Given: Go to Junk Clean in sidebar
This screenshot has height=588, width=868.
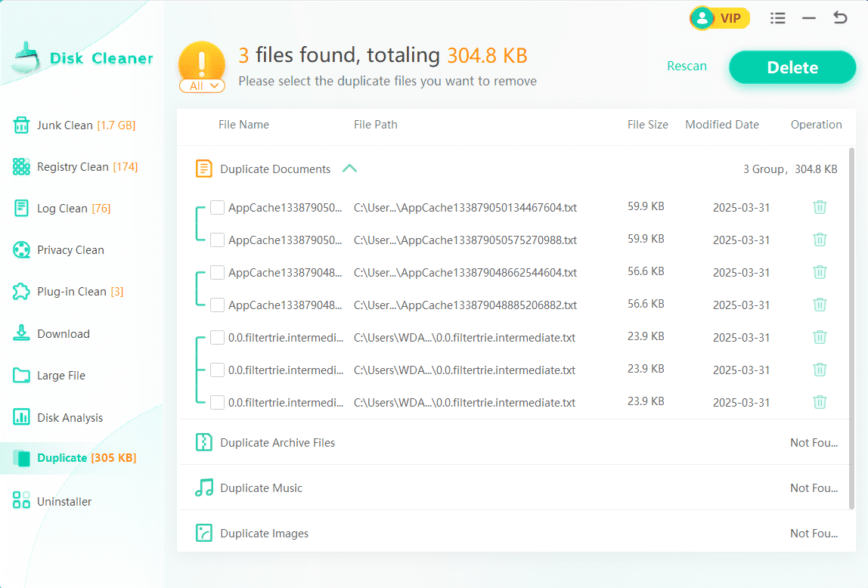Looking at the screenshot, I should pyautogui.click(x=74, y=125).
